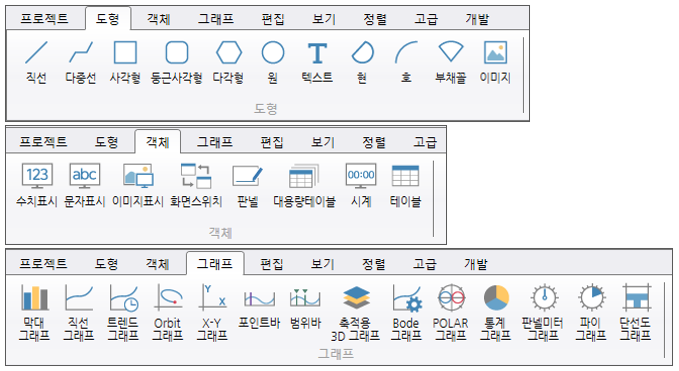Open 고급 tab in bottom 그래프 ribbon

[425, 264]
